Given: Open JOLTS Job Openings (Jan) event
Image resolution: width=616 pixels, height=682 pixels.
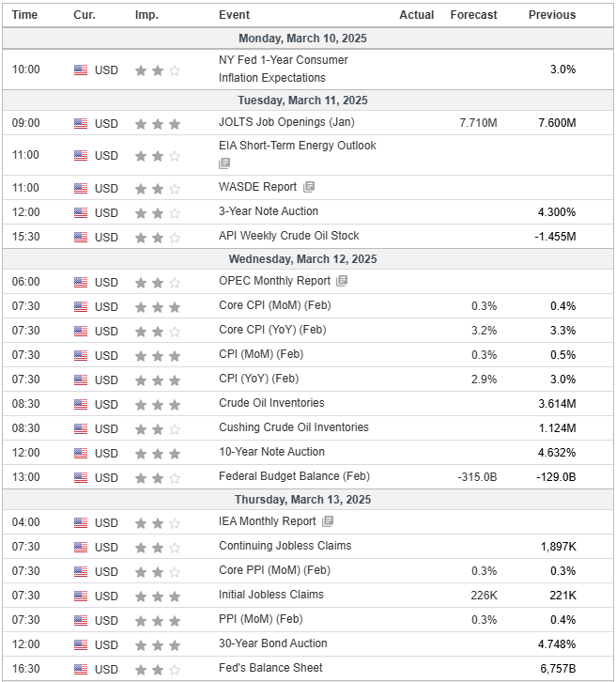Looking at the screenshot, I should [x=286, y=122].
